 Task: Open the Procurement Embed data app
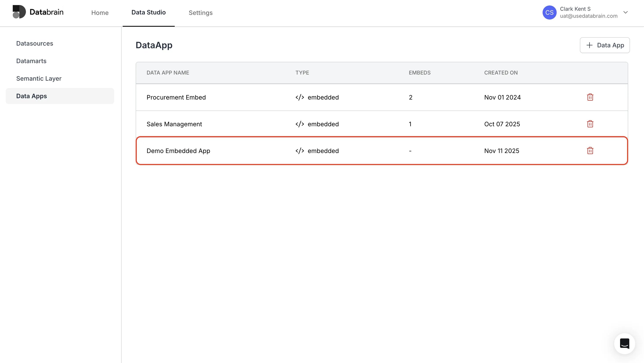176,97
